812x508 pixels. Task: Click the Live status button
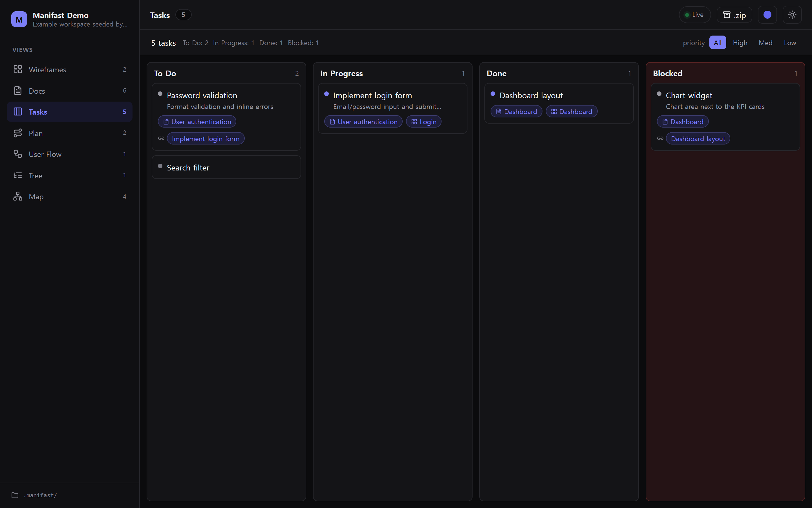694,15
